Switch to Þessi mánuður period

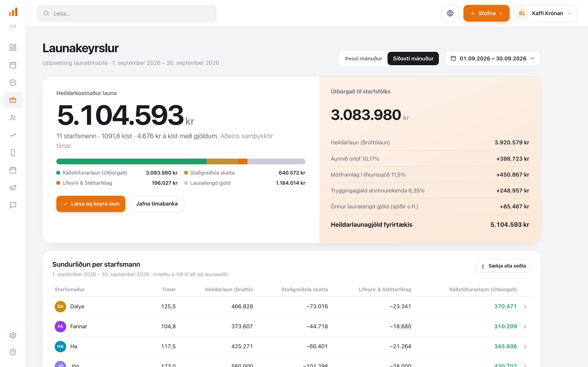tap(363, 59)
